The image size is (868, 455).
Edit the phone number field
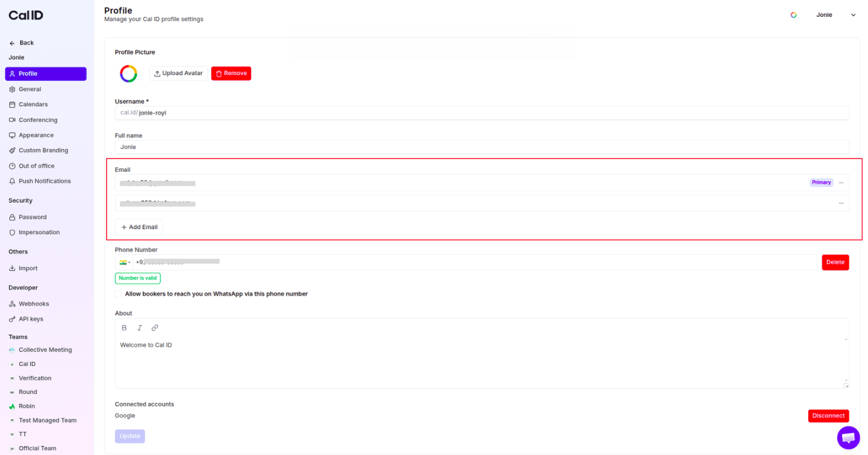pos(475,262)
